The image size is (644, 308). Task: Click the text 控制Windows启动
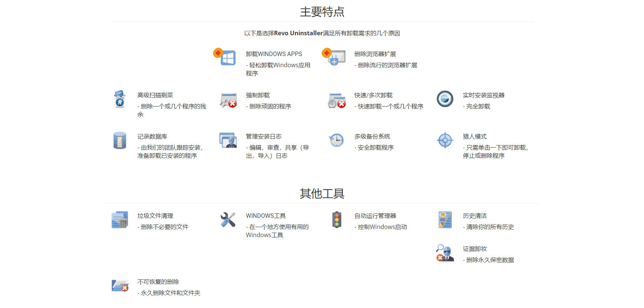point(381,227)
